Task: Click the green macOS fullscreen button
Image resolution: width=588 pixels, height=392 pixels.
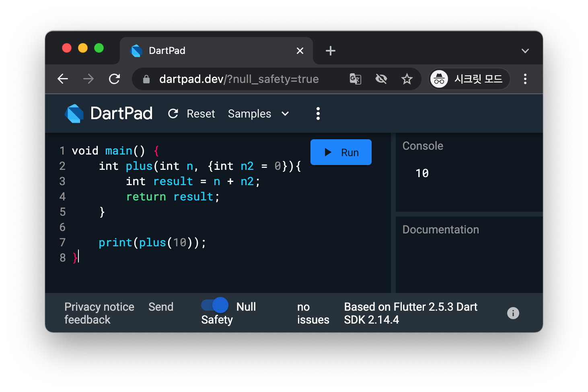Action: click(99, 48)
